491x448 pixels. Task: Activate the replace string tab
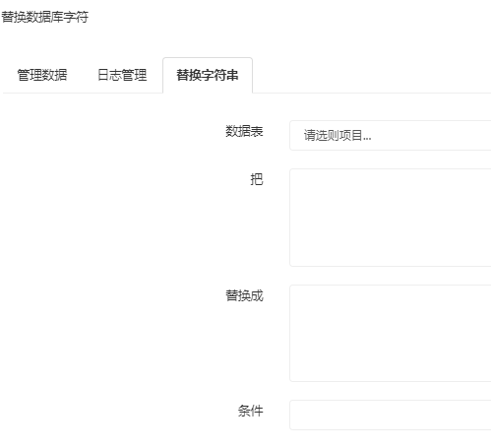tap(208, 75)
